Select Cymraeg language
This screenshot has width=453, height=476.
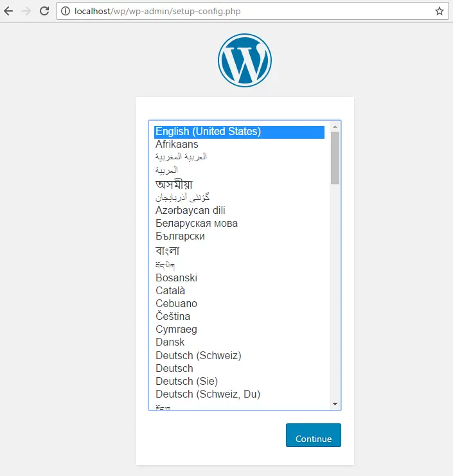239,330
